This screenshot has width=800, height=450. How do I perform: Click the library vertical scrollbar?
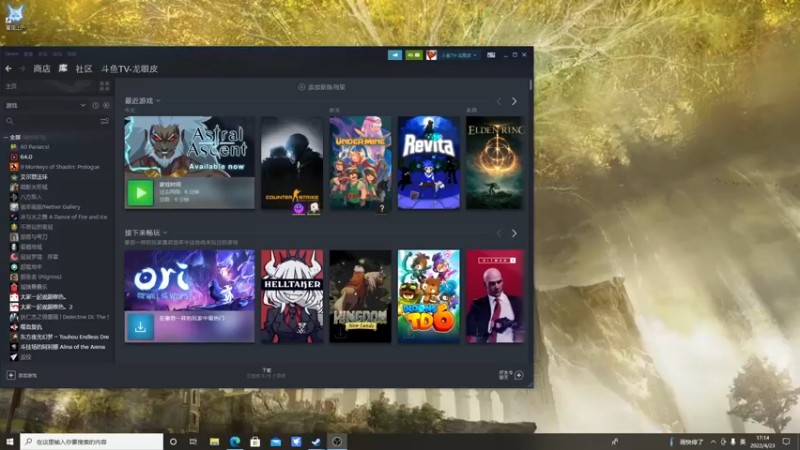[531, 85]
